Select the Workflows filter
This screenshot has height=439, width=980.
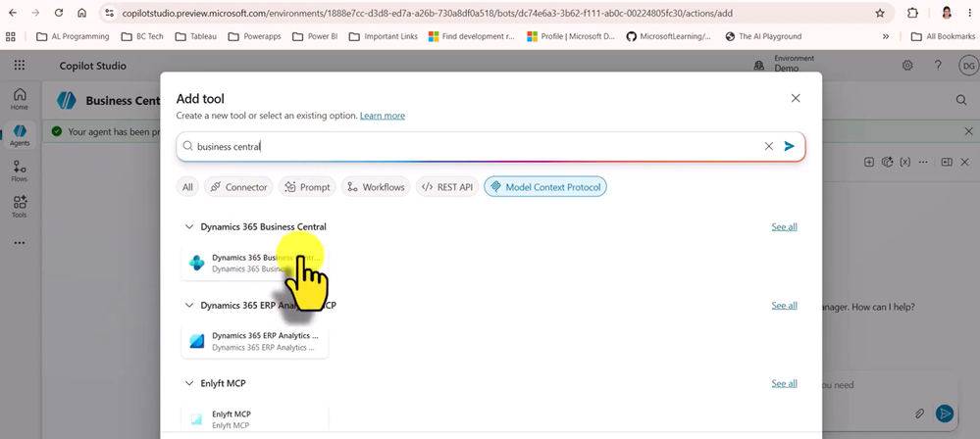point(377,187)
